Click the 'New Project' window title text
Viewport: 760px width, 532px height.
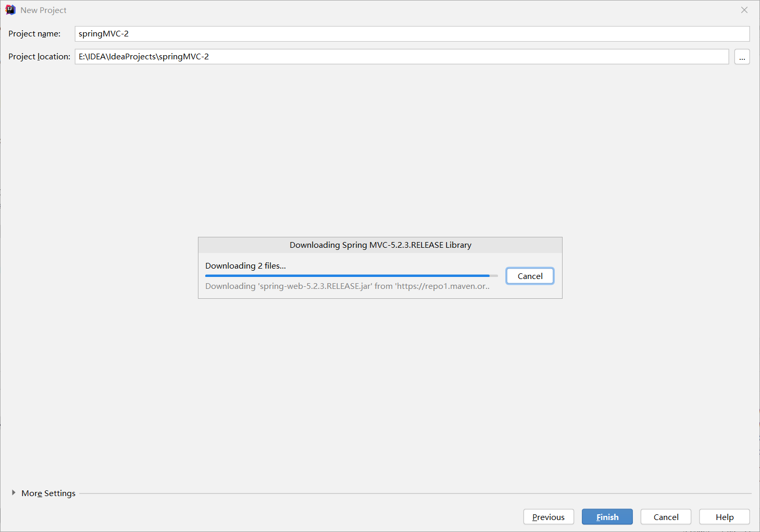coord(43,10)
